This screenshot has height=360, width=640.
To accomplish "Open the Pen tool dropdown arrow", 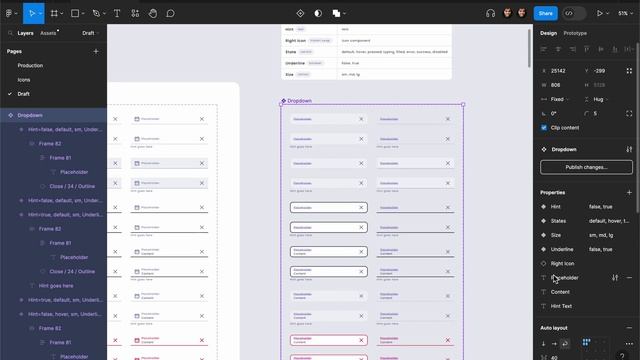I will point(104,13).
